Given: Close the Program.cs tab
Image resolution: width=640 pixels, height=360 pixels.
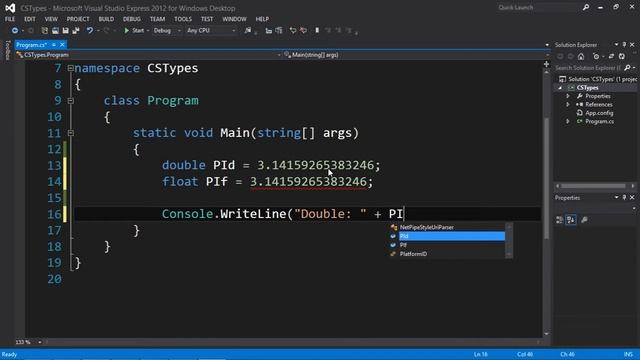Looking at the screenshot, I should coord(62,45).
